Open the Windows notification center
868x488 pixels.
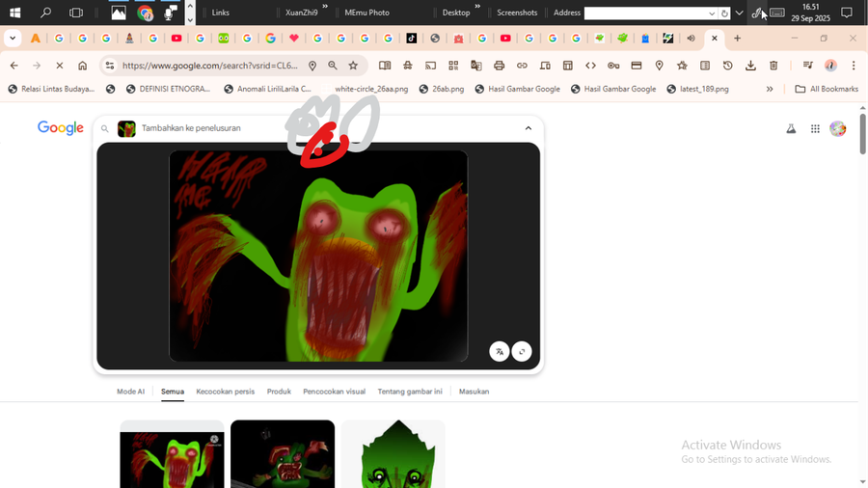[x=847, y=13]
